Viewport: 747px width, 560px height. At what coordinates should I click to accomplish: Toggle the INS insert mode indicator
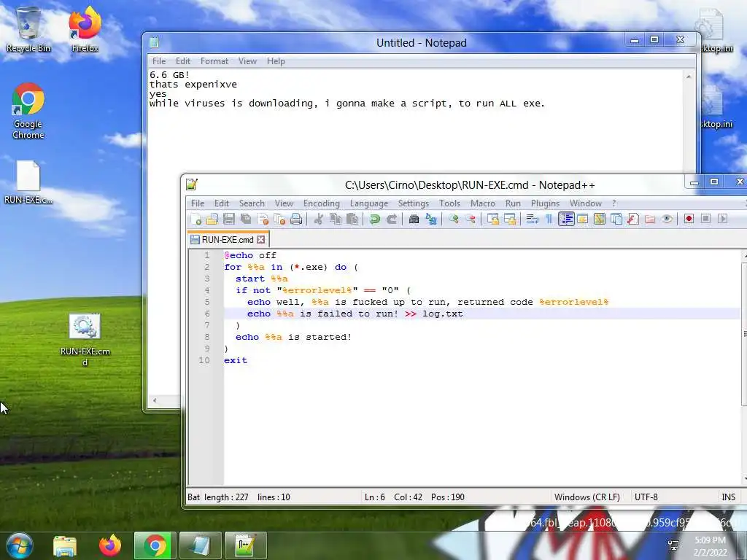(x=729, y=497)
